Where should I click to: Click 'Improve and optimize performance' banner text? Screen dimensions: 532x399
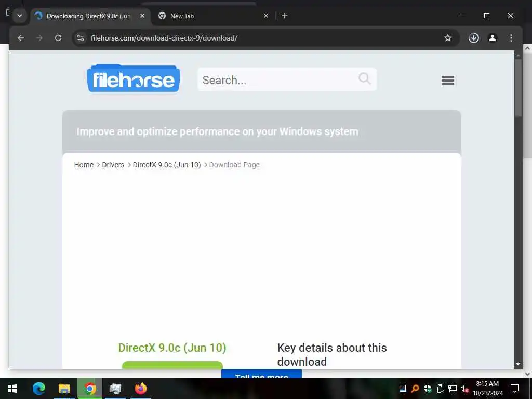pos(217,131)
